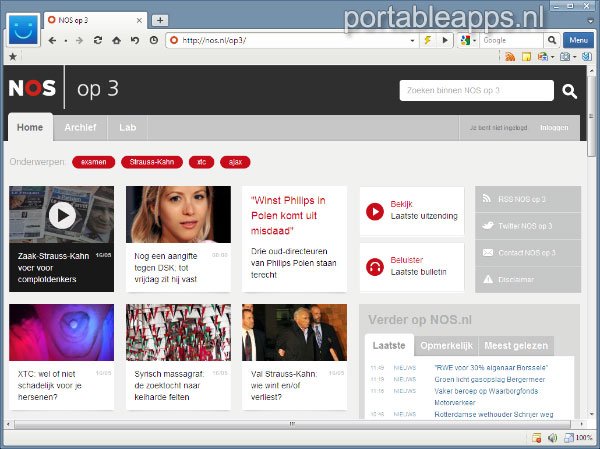The height and width of the screenshot is (449, 600).
Task: Open the RSS NOS op 3 link
Action: click(x=528, y=199)
